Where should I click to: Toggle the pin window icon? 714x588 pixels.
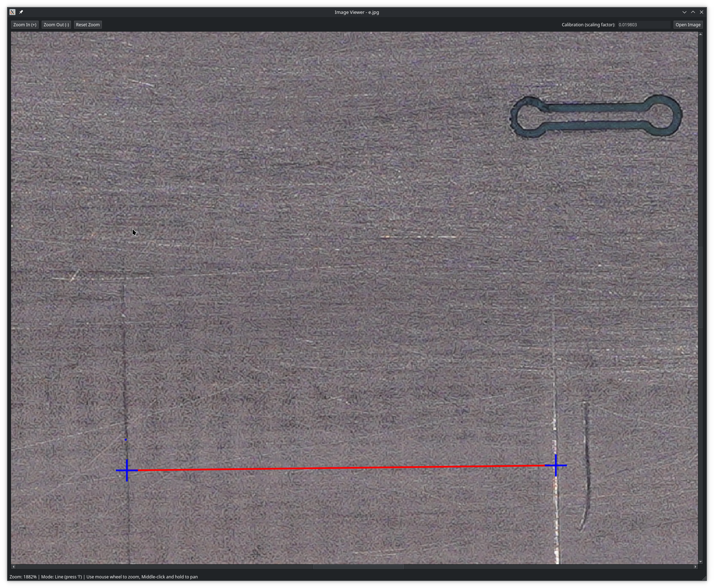21,12
